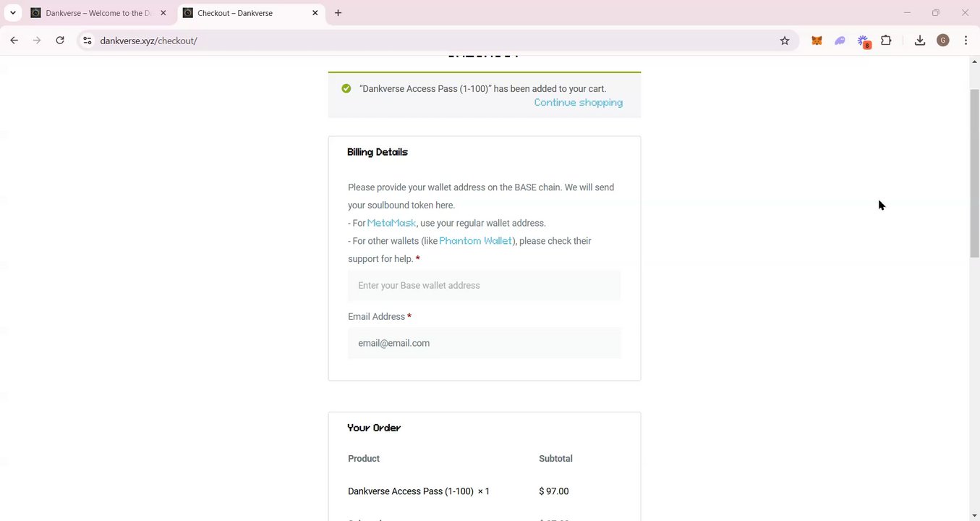The image size is (980, 521).
Task: Open the Chrome profile avatar
Action: [942, 41]
